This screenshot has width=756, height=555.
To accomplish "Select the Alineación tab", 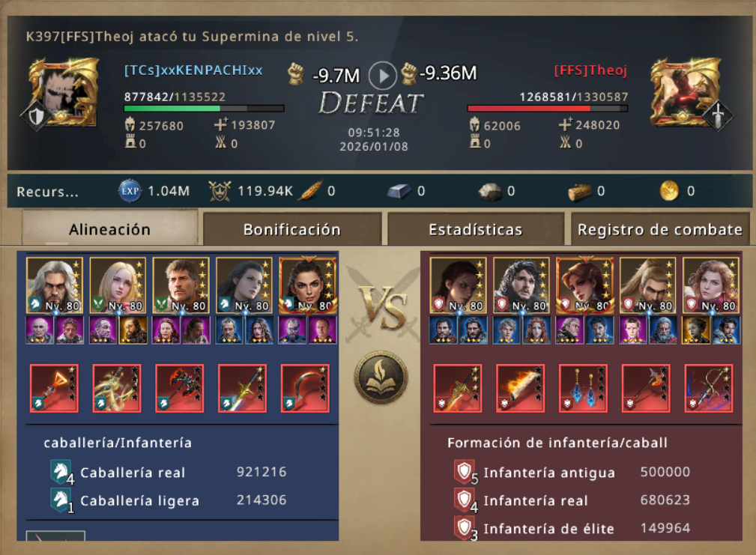I will (x=110, y=228).
